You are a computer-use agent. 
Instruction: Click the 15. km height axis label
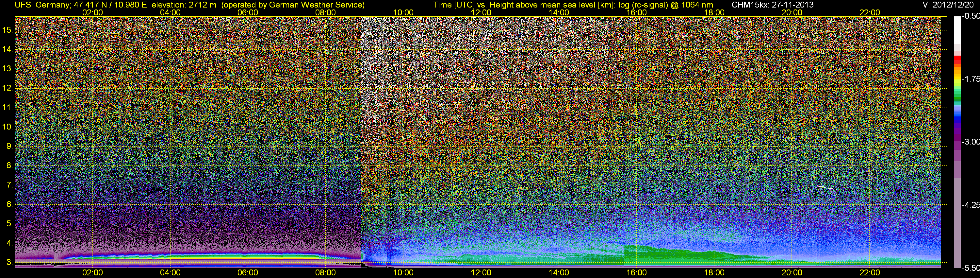point(8,30)
